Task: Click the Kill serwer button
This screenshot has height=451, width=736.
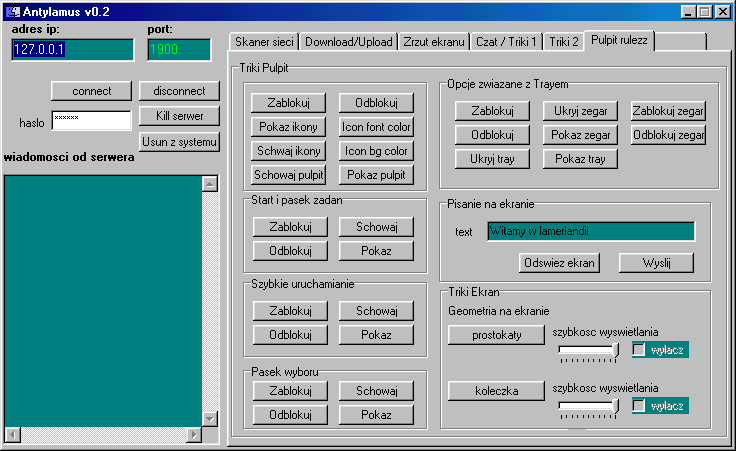Action: pyautogui.click(x=179, y=116)
